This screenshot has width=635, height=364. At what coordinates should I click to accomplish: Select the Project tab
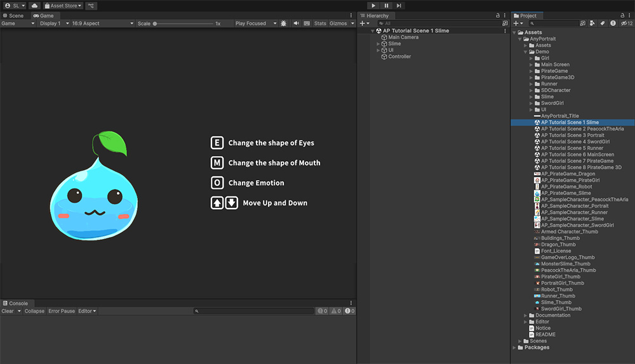[525, 16]
